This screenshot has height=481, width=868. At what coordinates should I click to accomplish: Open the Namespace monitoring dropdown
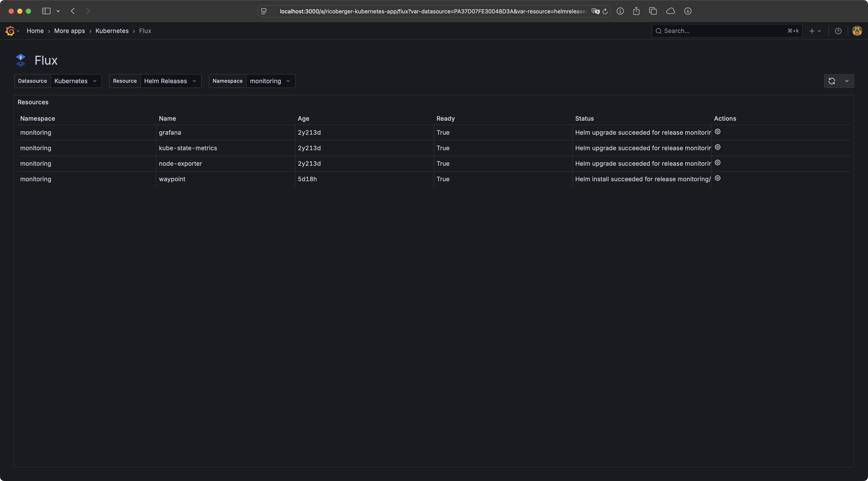(270, 81)
